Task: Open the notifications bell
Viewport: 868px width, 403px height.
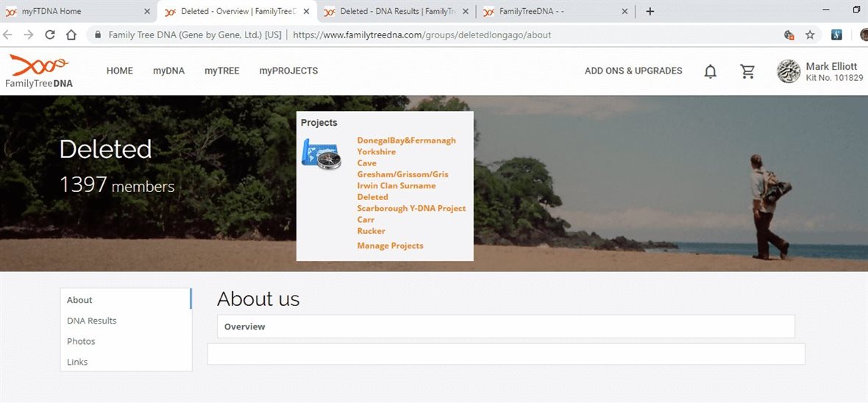Action: point(710,71)
